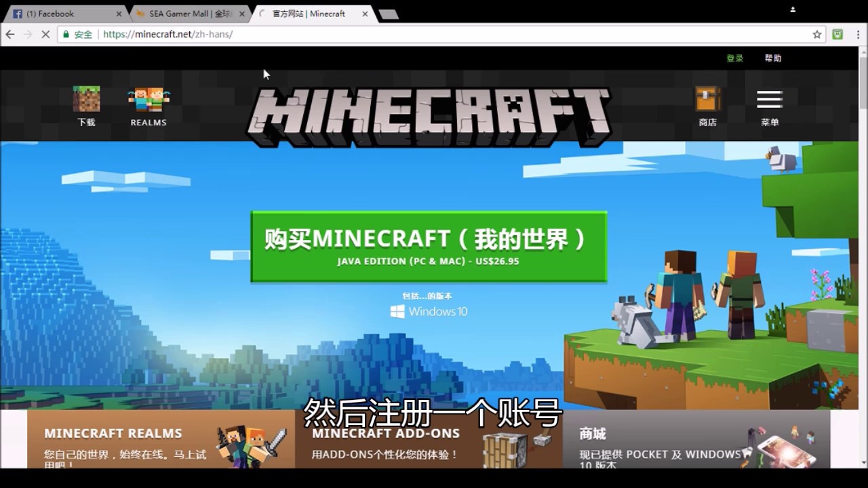
Task: Close the Minecraft tab
Action: pyautogui.click(x=365, y=14)
